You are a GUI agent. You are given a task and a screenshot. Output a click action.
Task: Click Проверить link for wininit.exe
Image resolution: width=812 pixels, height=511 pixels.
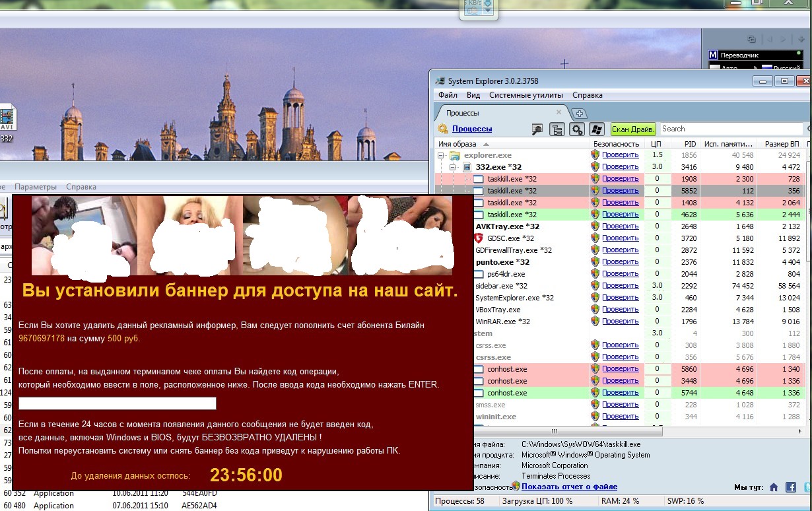(x=620, y=417)
